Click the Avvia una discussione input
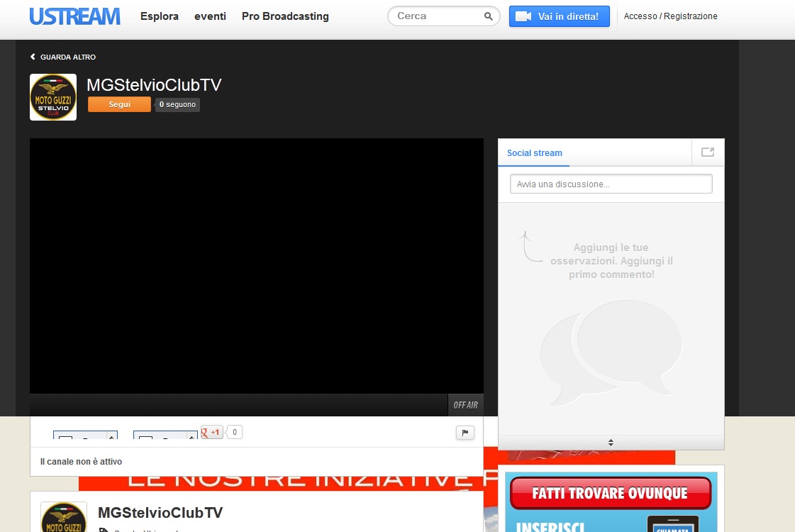 click(x=611, y=184)
